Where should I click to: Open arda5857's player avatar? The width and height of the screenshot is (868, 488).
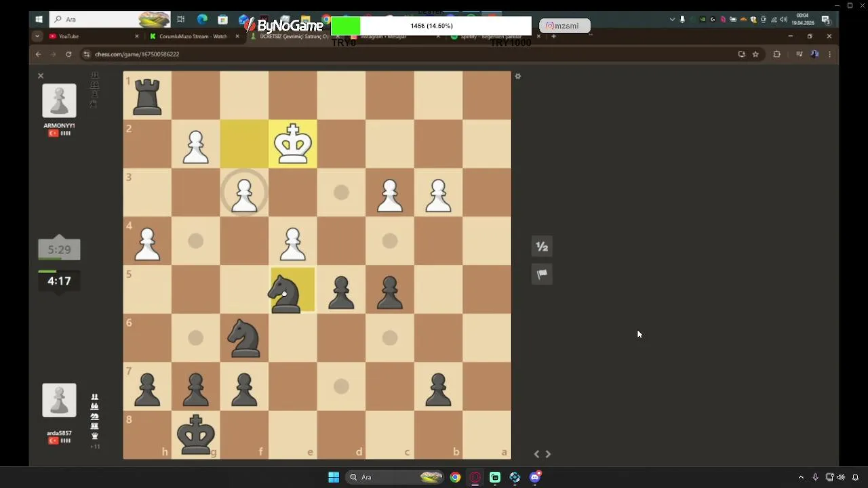coord(59,400)
